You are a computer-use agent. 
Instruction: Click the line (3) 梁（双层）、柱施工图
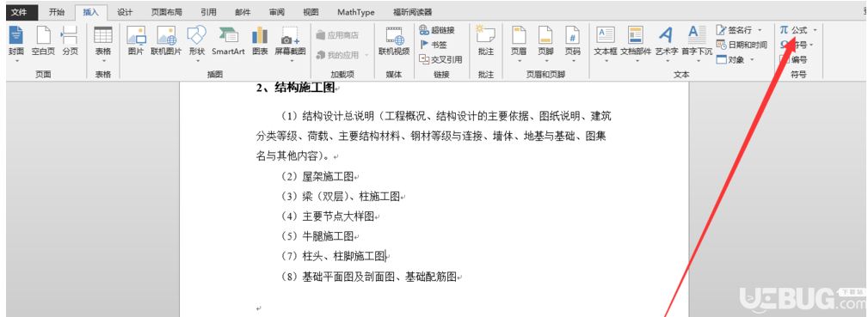(341, 197)
